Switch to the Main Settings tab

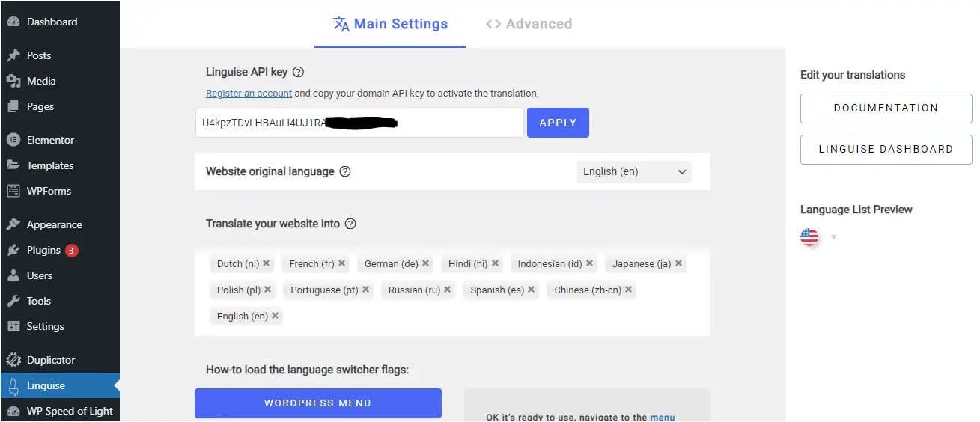point(390,24)
